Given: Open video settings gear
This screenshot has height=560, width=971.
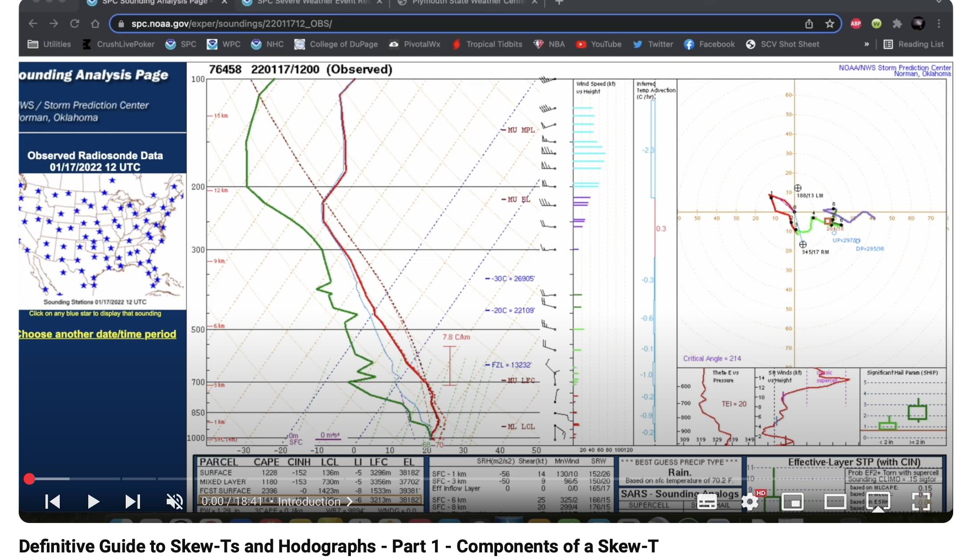Looking at the screenshot, I should tap(750, 502).
